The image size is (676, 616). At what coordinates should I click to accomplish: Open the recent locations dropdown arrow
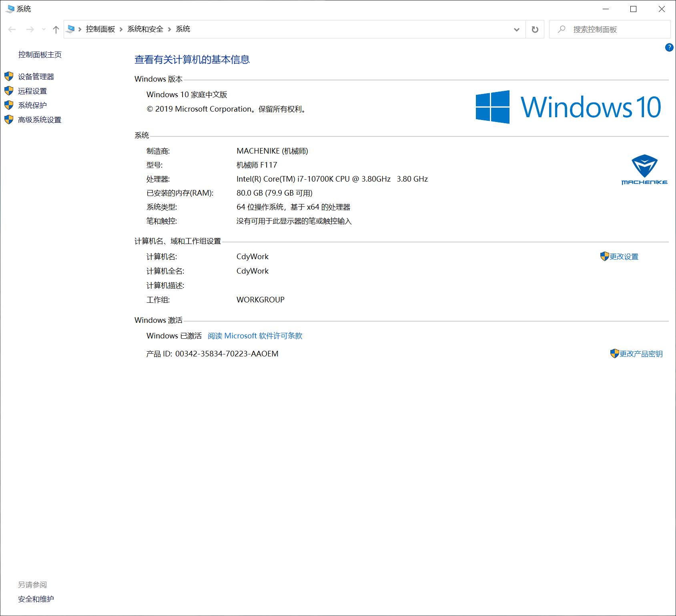pos(44,30)
